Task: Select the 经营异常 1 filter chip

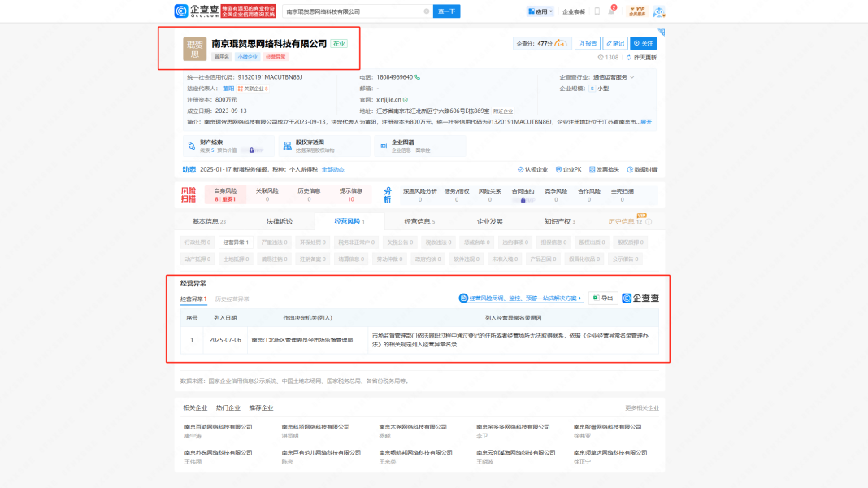Action: point(235,242)
